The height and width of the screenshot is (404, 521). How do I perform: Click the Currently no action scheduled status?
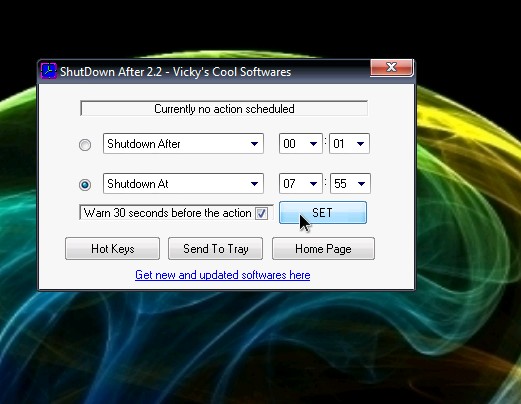pos(224,109)
